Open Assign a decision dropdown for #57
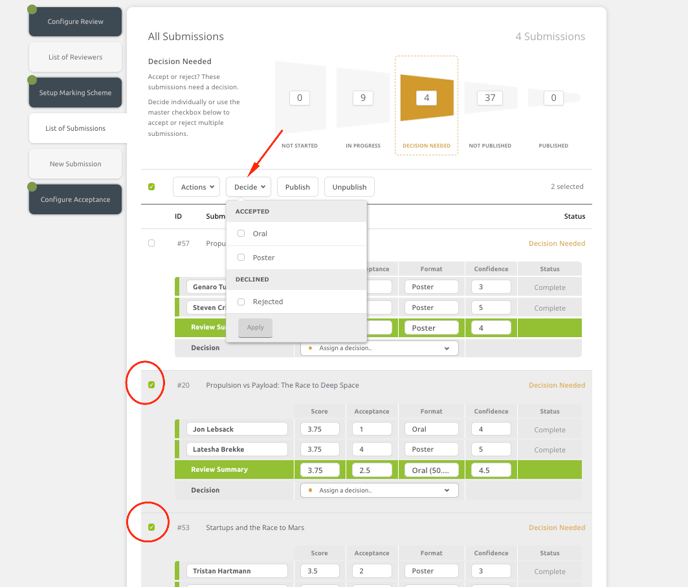This screenshot has width=688, height=587. pos(379,348)
